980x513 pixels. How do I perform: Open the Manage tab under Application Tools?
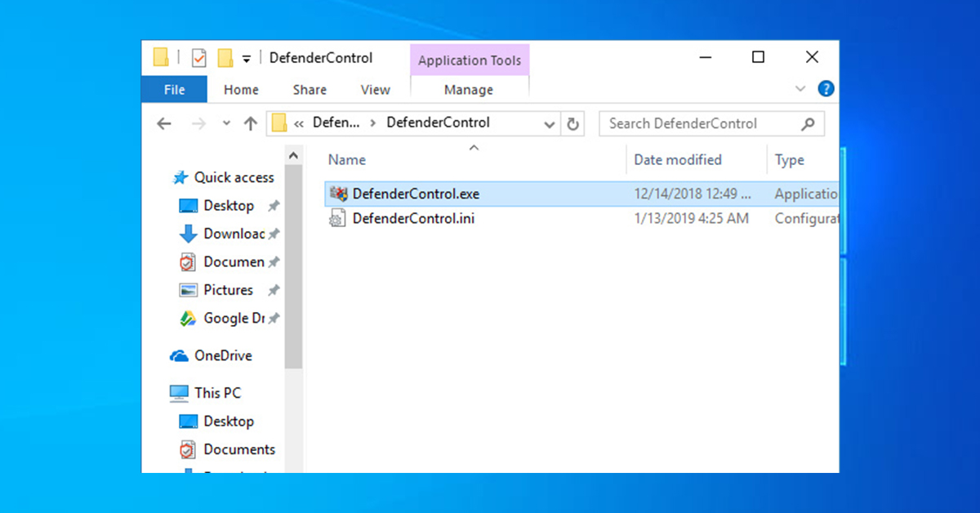469,90
